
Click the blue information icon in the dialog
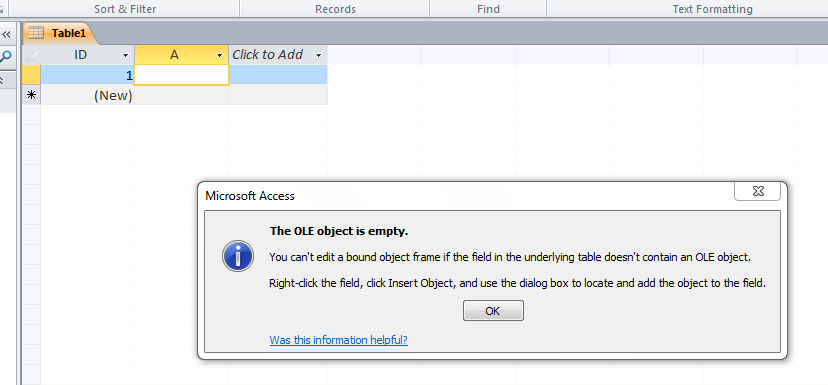coord(238,257)
